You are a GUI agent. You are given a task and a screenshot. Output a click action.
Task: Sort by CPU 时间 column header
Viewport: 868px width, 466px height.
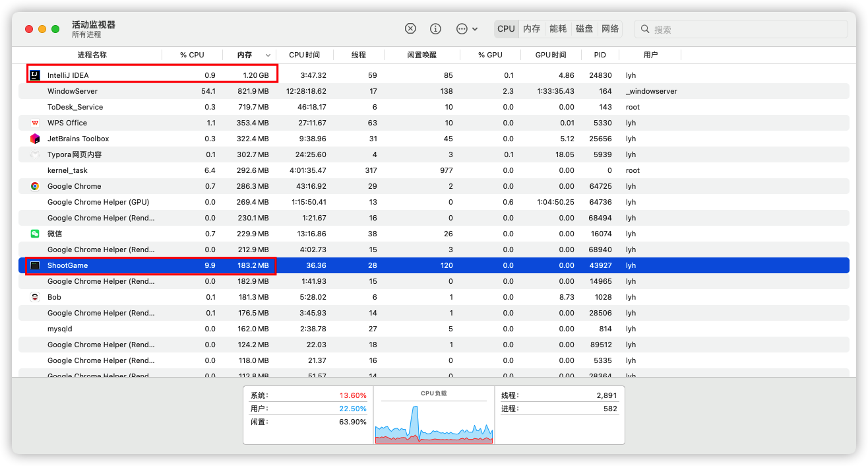point(305,55)
